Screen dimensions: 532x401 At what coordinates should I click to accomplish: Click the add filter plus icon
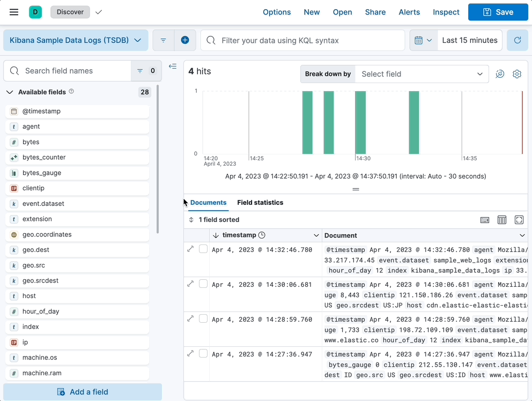(185, 40)
